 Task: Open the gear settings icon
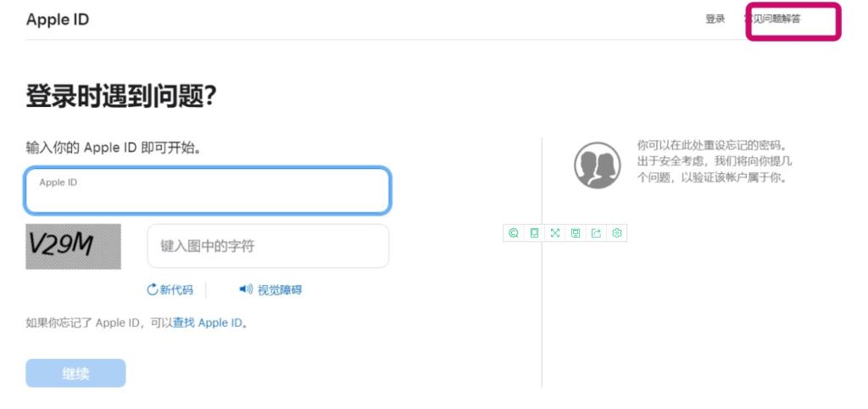617,233
